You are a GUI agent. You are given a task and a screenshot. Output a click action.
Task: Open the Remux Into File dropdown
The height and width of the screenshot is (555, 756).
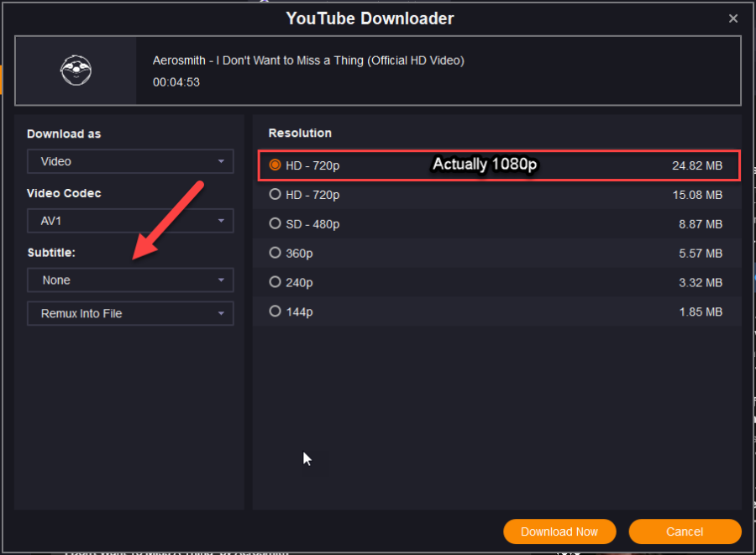tap(130, 314)
